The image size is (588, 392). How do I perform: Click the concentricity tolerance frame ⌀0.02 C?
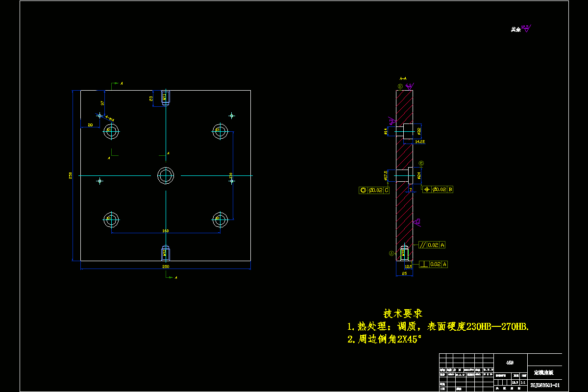tap(374, 190)
